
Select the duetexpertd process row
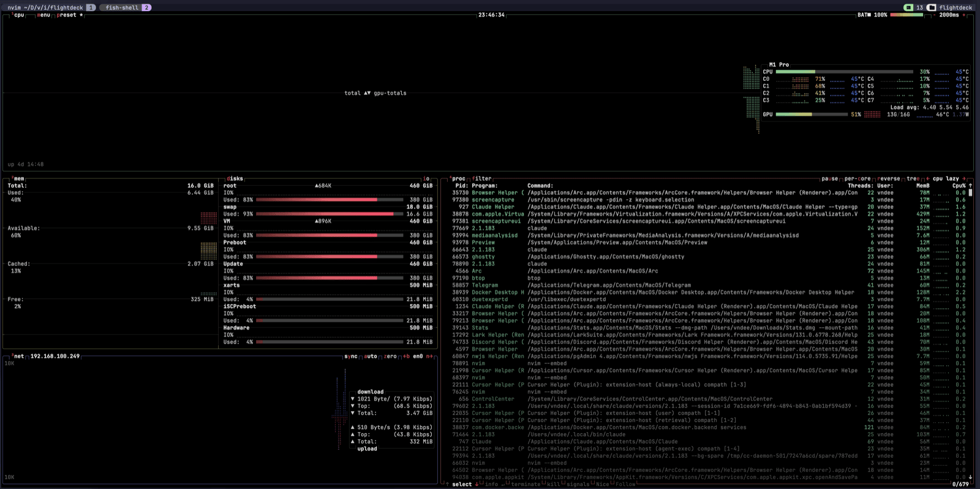(x=709, y=300)
